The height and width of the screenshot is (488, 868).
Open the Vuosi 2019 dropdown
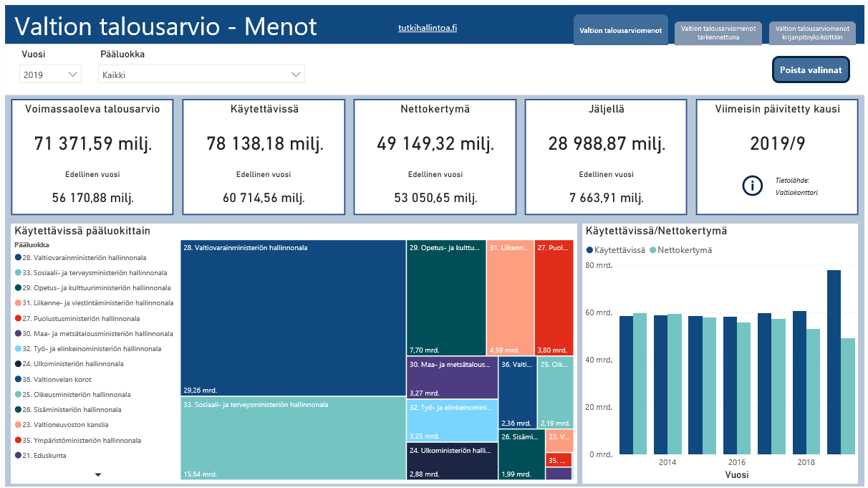pos(50,74)
